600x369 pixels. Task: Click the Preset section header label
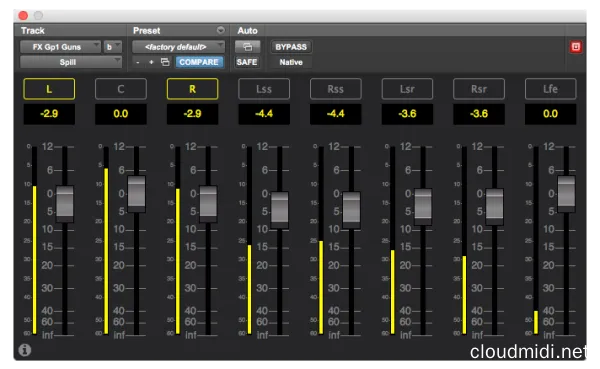pyautogui.click(x=147, y=31)
